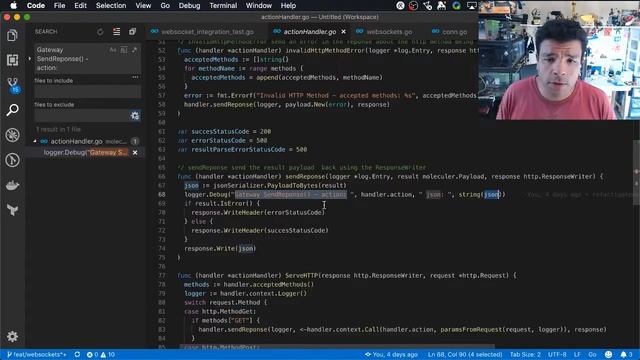Toggle Match Case in search box
This screenshot has height=360, width=640.
(113, 50)
